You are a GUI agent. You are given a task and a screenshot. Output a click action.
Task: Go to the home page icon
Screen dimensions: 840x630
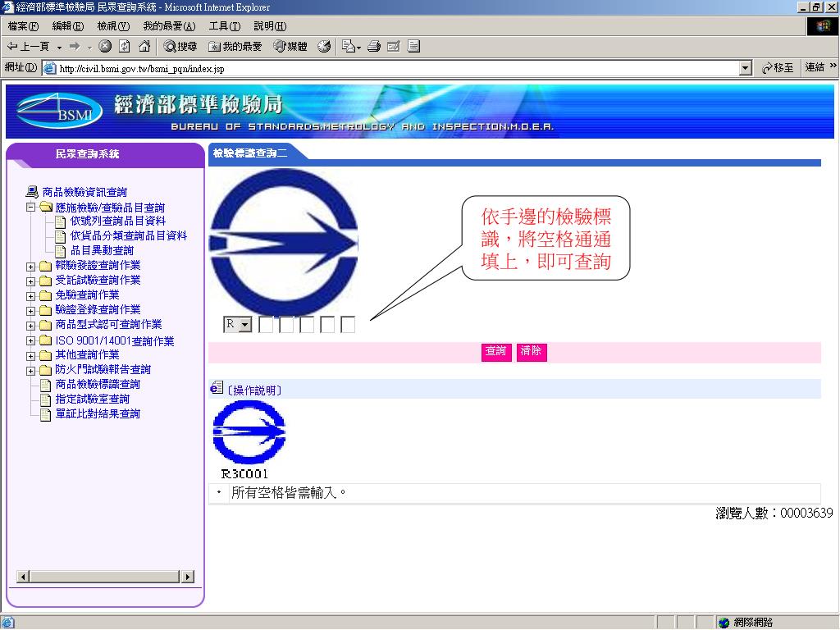tap(144, 47)
